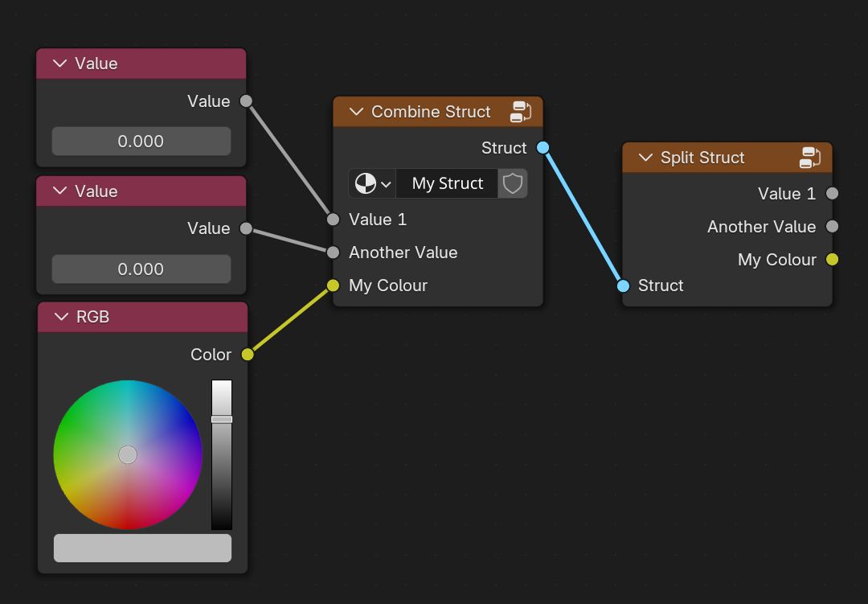Viewport: 868px width, 604px height.
Task: Click the Struct output socket on Combine Struct
Action: 543,147
